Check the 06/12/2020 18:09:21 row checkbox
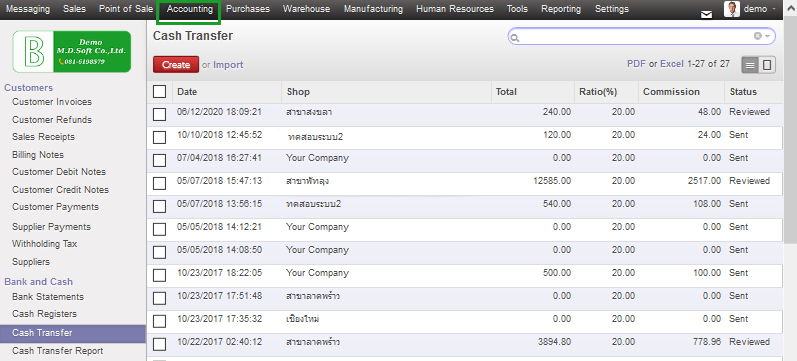 [x=160, y=114]
